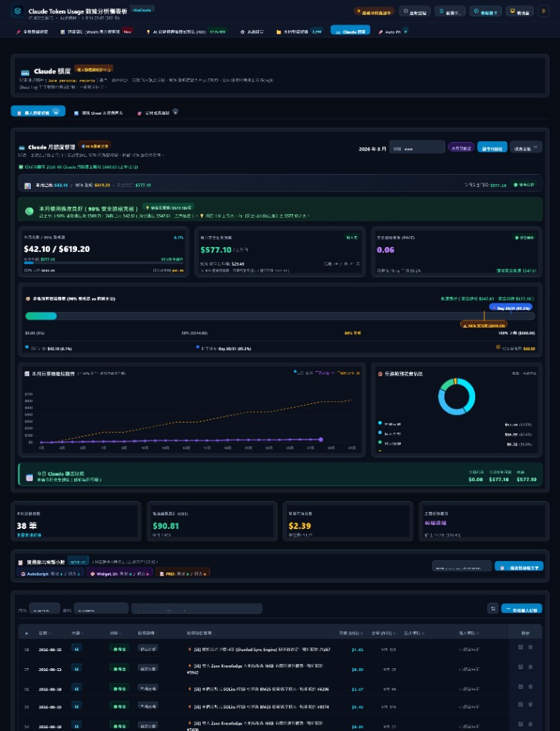
Task: Sort the table by the 日期 column
Action: click(44, 633)
